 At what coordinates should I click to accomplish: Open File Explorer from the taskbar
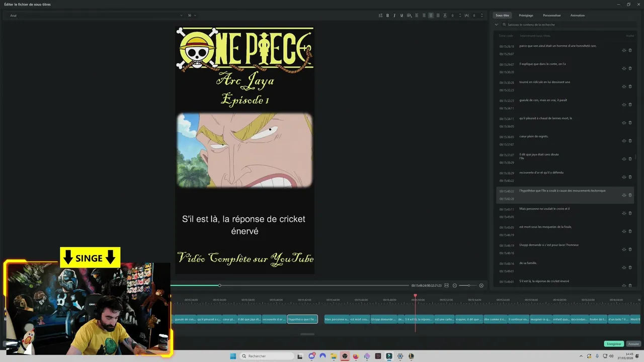[x=334, y=356]
